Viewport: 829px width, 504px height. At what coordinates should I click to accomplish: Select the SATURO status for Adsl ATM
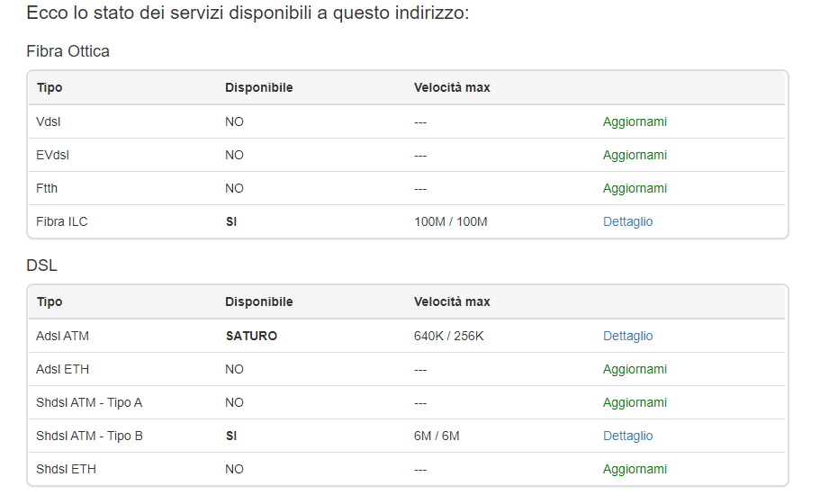251,336
